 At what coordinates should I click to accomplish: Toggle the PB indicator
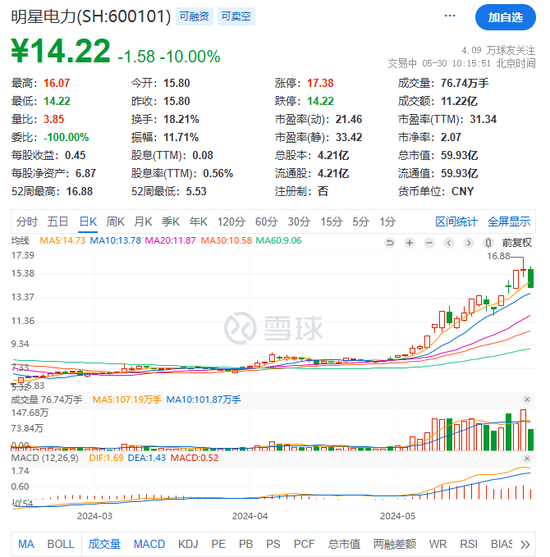(x=246, y=544)
